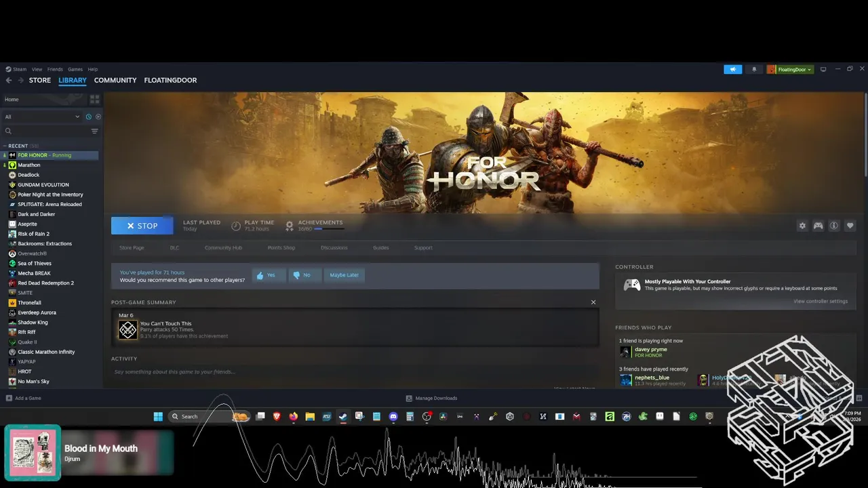Open the Home library button

point(45,100)
